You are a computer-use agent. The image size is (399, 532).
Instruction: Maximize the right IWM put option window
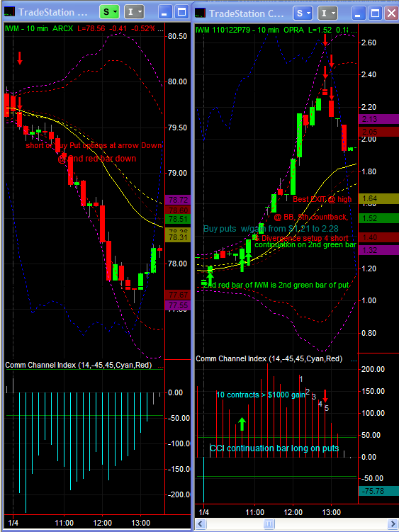375,13
